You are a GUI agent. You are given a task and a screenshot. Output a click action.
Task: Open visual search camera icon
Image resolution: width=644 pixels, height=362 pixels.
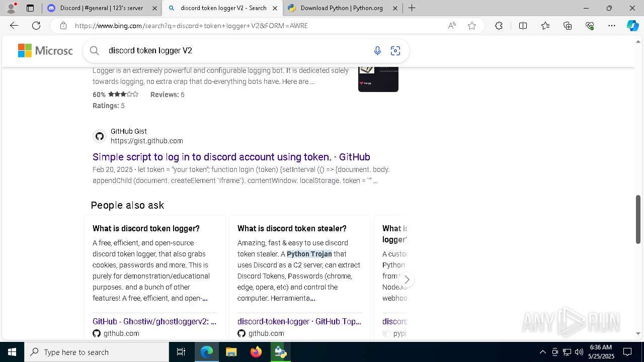395,51
